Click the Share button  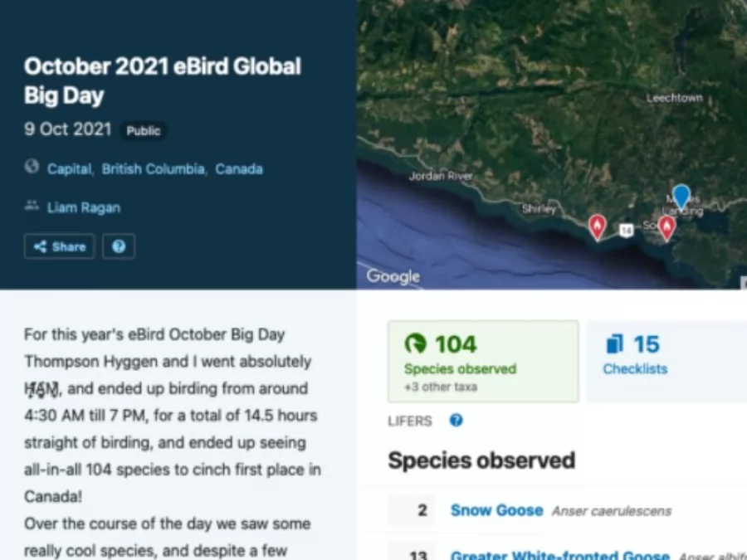point(59,246)
